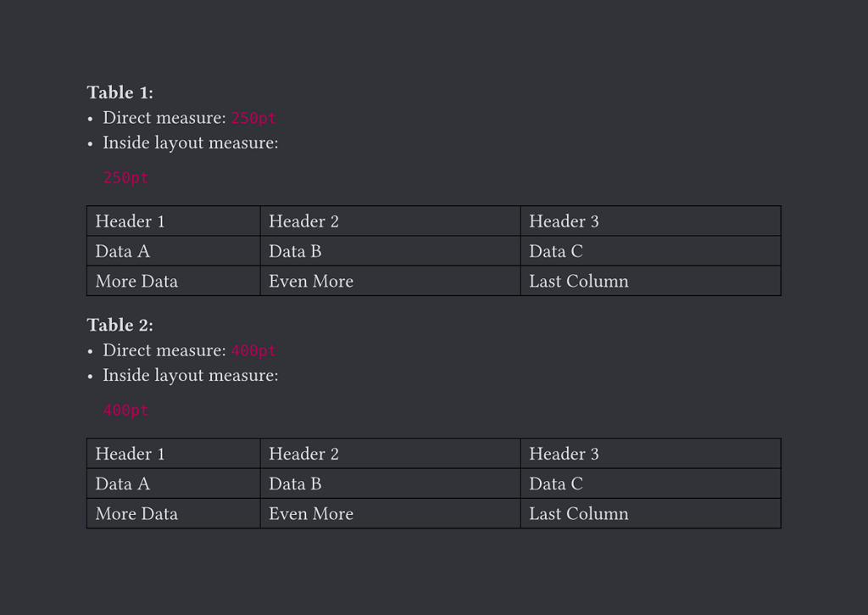The height and width of the screenshot is (615, 868).
Task: Select "Header 3" cell in the first table
Action: tap(564, 221)
